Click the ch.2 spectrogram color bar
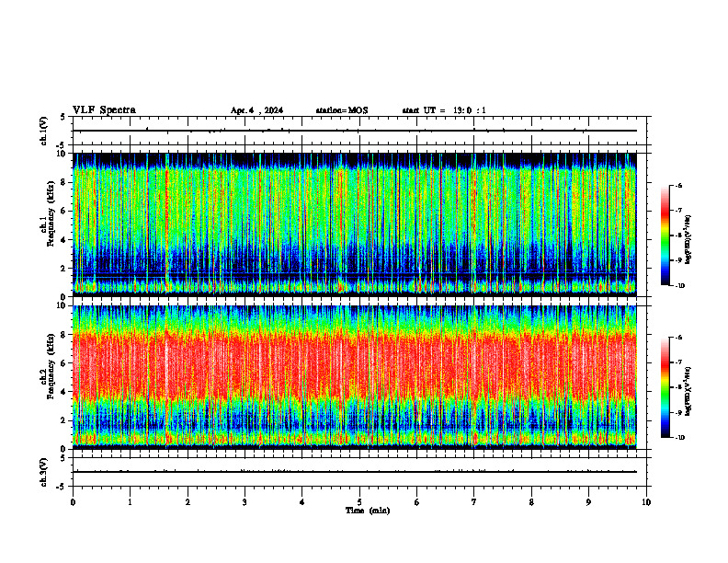The width and height of the screenshot is (728, 563). point(665,387)
